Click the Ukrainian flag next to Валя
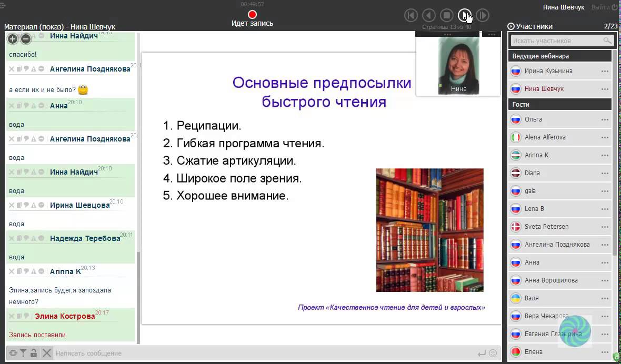Image resolution: width=621 pixels, height=364 pixels. click(516, 298)
